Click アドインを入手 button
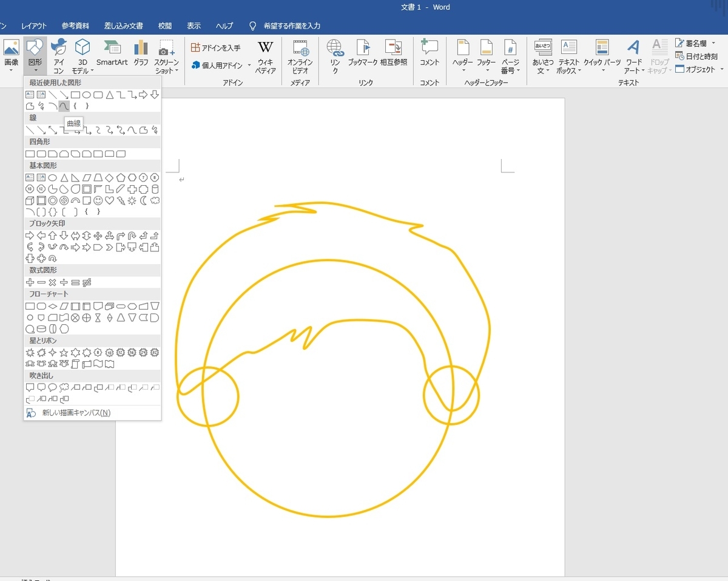Image resolution: width=728 pixels, height=581 pixels. click(216, 47)
